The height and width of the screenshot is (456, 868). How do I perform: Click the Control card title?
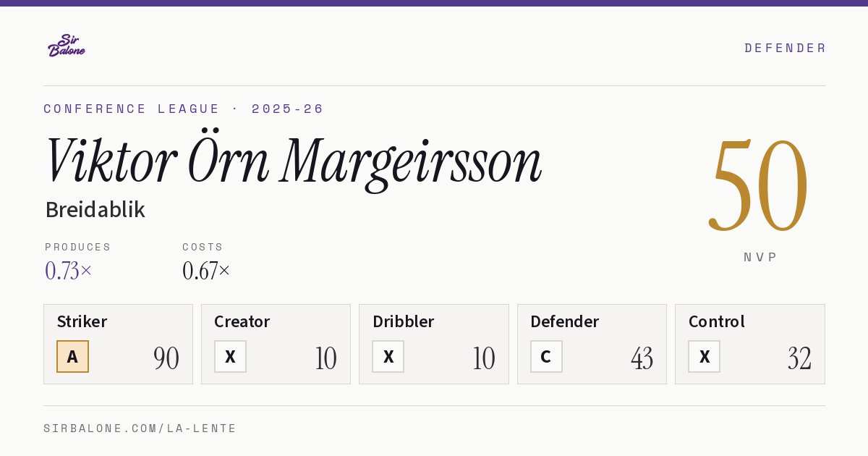[716, 321]
